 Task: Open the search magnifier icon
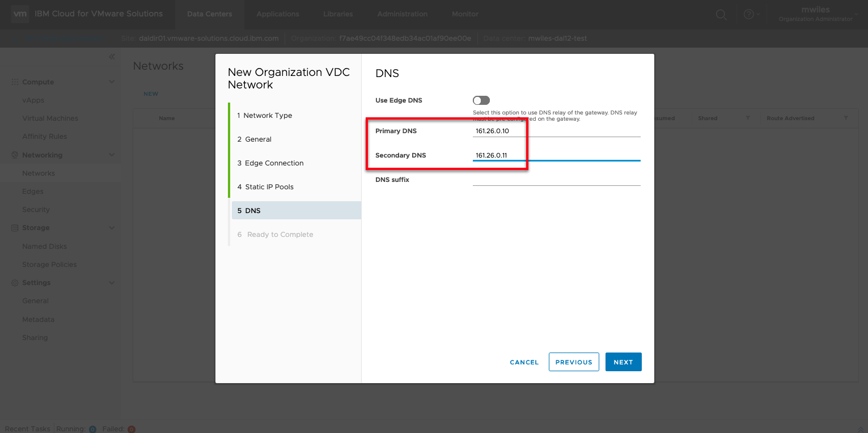coord(721,15)
